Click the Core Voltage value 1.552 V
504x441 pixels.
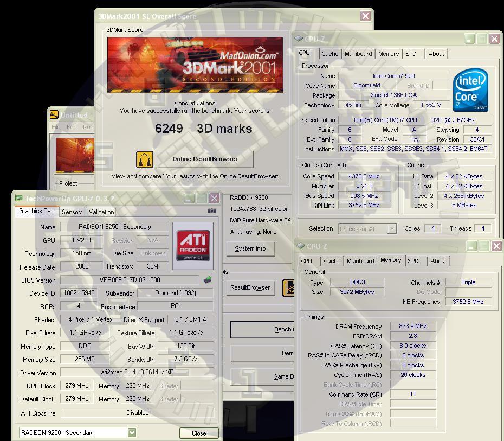pyautogui.click(x=431, y=105)
